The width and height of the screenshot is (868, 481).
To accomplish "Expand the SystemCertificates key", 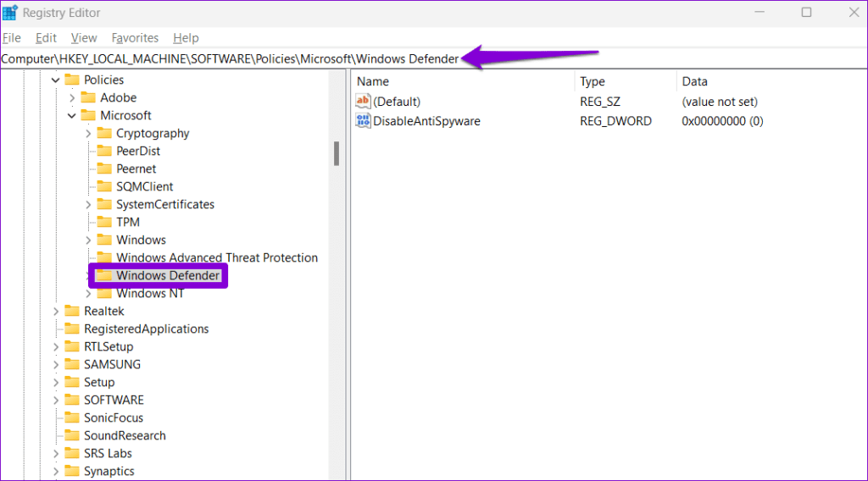I will pos(88,205).
